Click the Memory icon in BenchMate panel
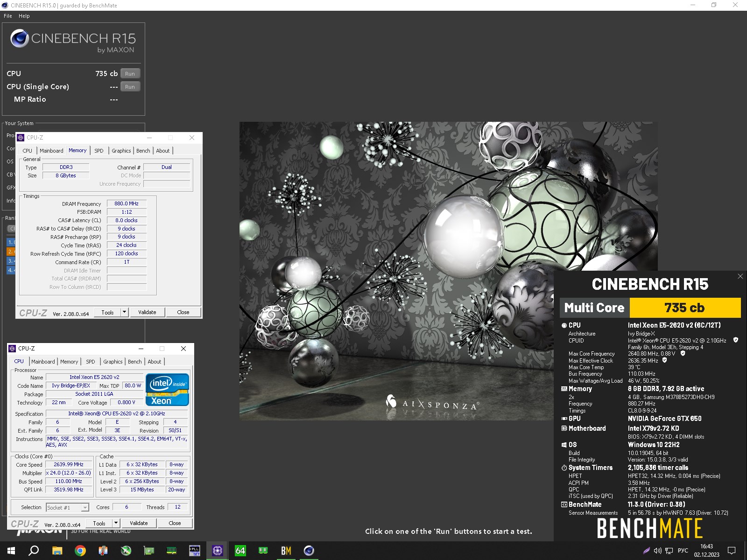This screenshot has height=560, width=747. [564, 389]
